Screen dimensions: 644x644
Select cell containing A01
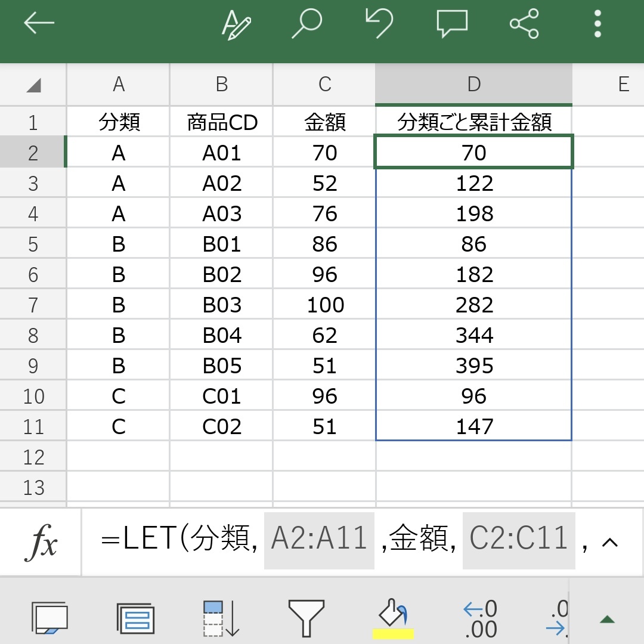pyautogui.click(x=221, y=153)
